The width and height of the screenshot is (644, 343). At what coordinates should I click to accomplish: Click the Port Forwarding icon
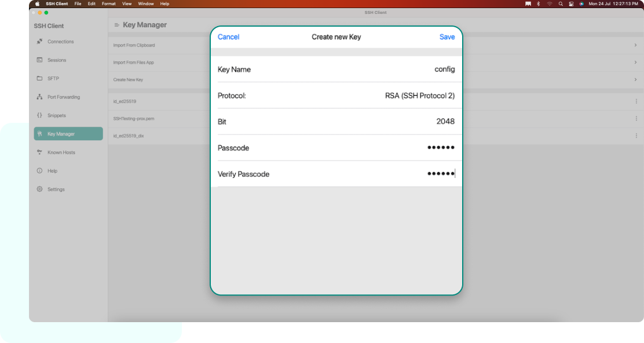click(x=39, y=97)
